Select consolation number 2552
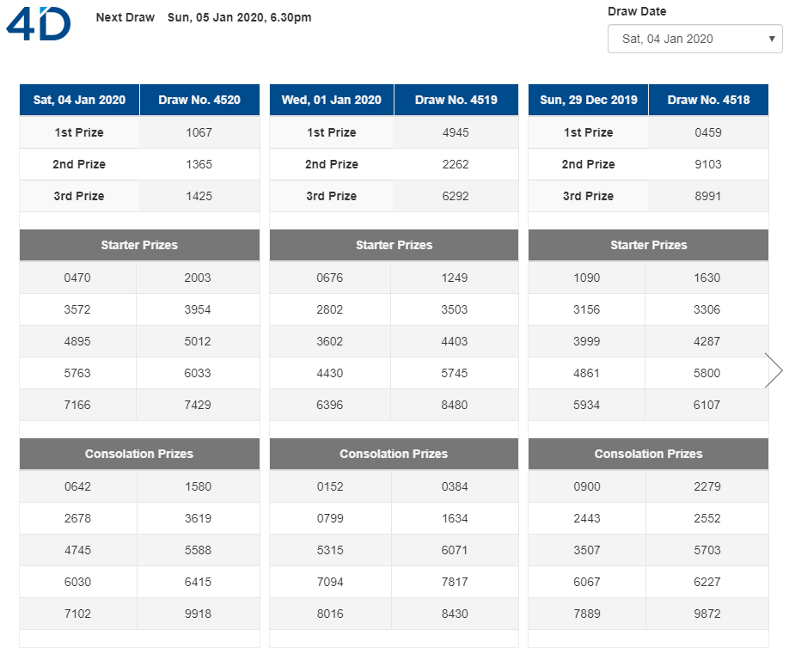This screenshot has height=672, width=789. click(707, 518)
